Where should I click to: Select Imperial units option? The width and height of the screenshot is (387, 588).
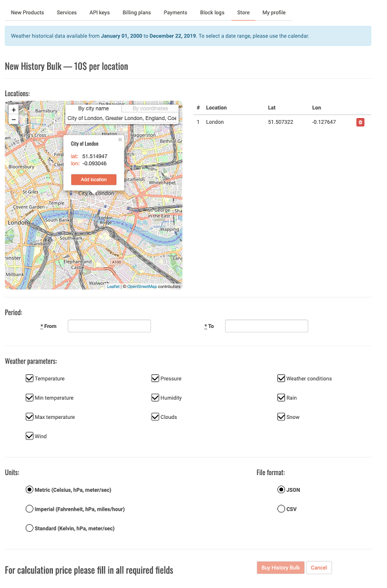click(30, 509)
